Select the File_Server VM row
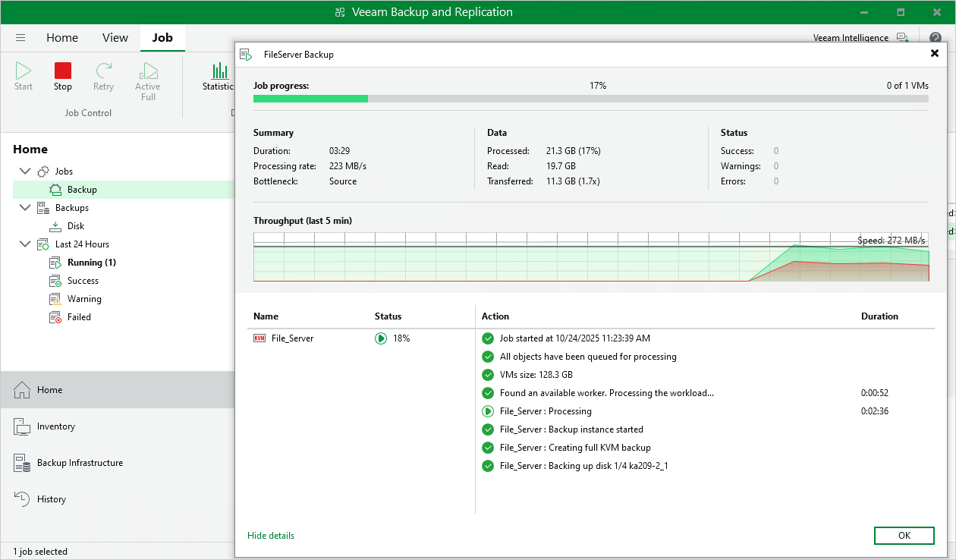This screenshot has height=560, width=956. pos(292,338)
